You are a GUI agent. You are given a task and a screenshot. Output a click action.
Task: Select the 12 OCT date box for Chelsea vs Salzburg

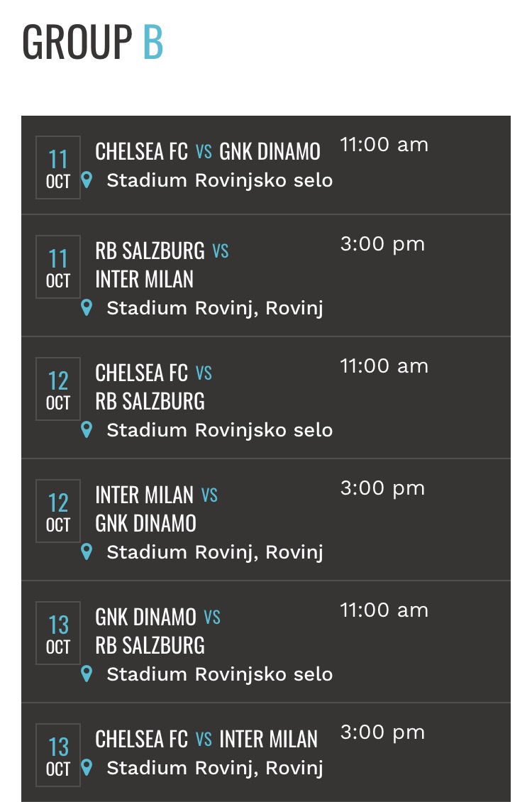coord(57,389)
